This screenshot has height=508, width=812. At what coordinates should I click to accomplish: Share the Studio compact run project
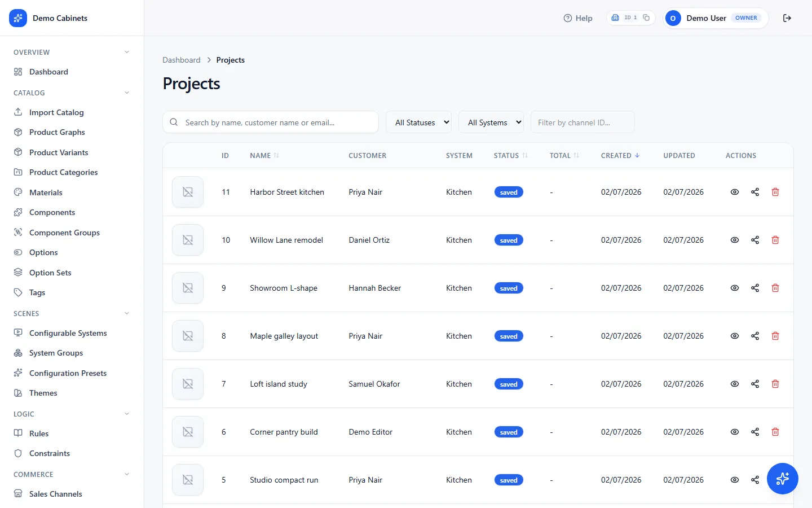755,480
